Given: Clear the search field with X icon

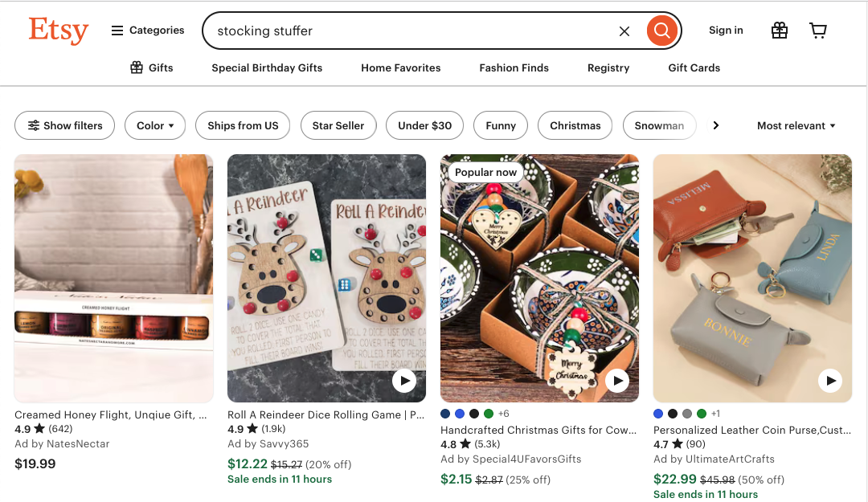Looking at the screenshot, I should tap(624, 31).
